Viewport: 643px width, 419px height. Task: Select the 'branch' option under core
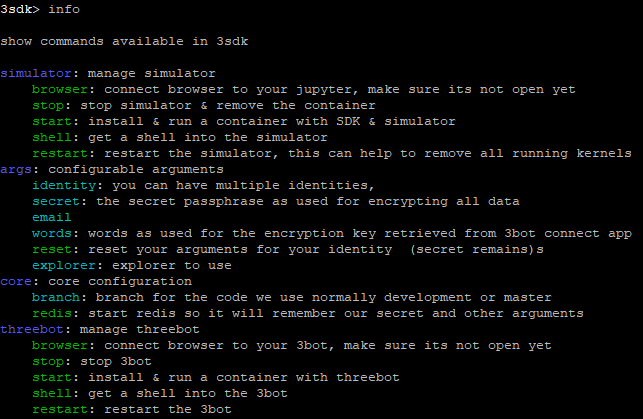[56, 297]
